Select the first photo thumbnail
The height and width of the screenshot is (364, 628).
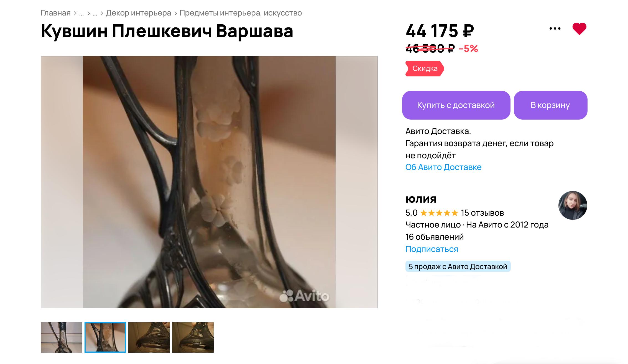pyautogui.click(x=62, y=337)
